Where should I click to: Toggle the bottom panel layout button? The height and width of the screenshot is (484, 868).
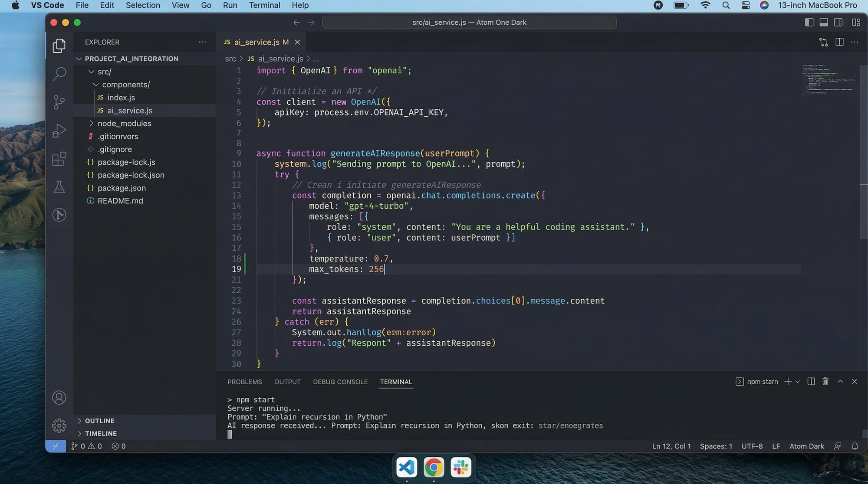pos(824,23)
